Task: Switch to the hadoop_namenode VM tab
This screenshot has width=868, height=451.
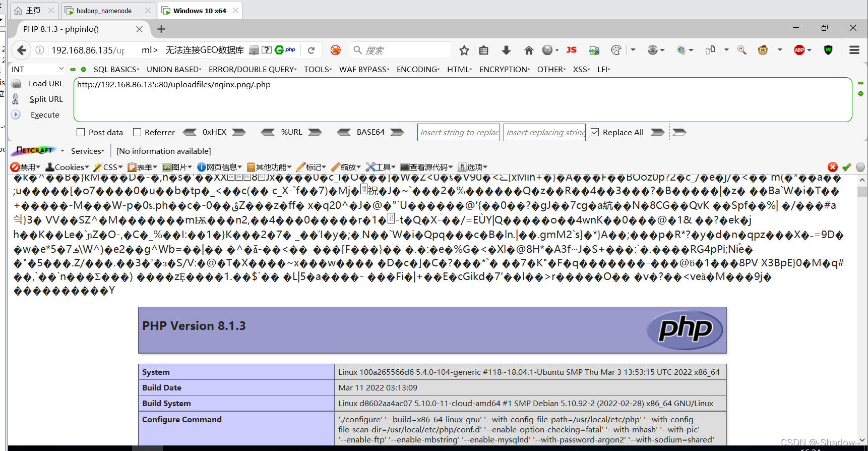Action: click(104, 11)
